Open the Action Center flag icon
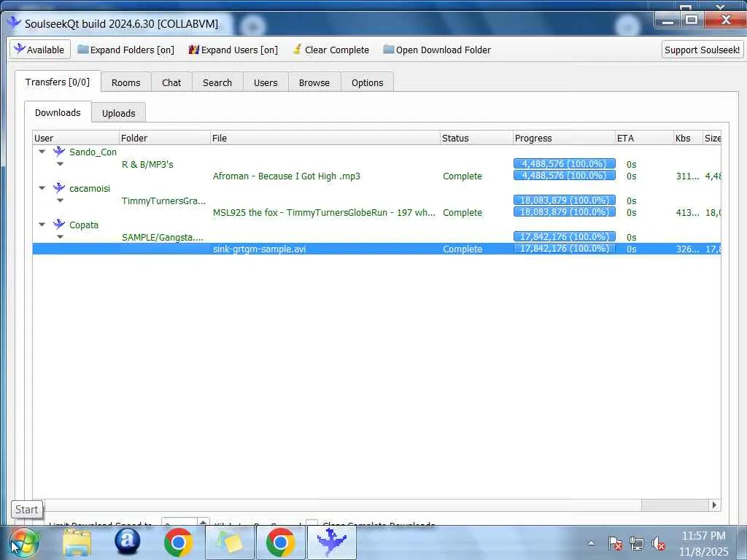 [x=615, y=543]
